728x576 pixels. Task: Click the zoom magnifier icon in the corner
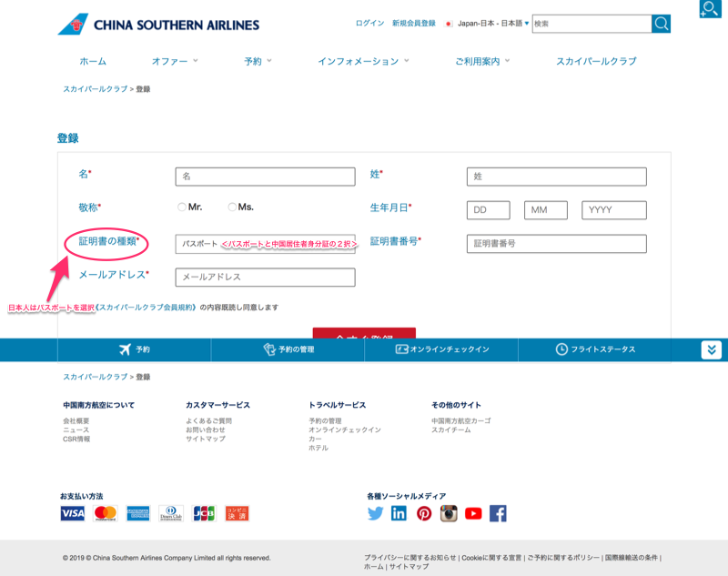tap(710, 9)
